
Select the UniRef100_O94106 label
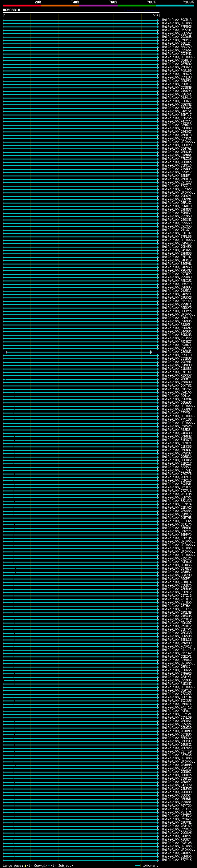coord(176,392)
